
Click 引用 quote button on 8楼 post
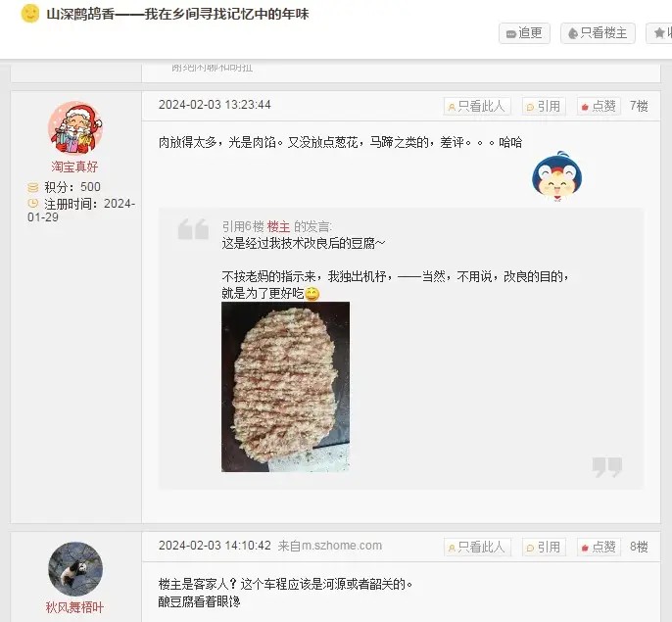[544, 547]
